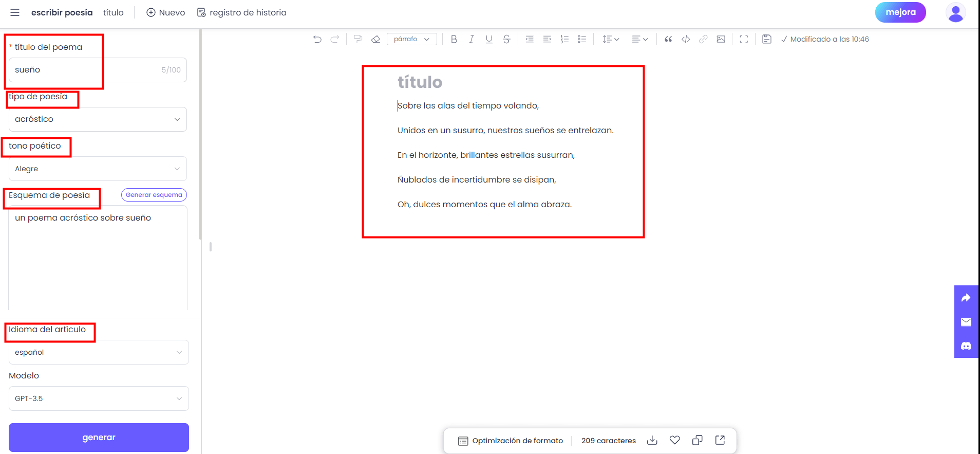The height and width of the screenshot is (454, 980).
Task: Open the hamburger menu
Action: point(15,12)
